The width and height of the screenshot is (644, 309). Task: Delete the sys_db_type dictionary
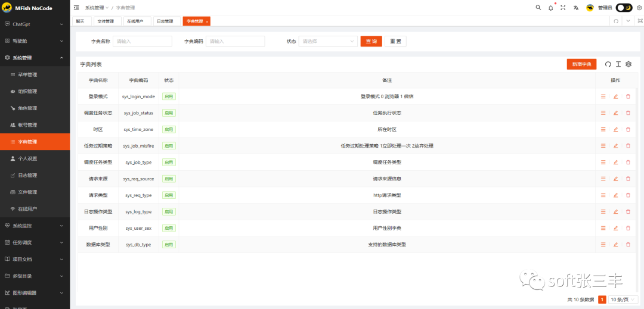[x=628, y=244]
